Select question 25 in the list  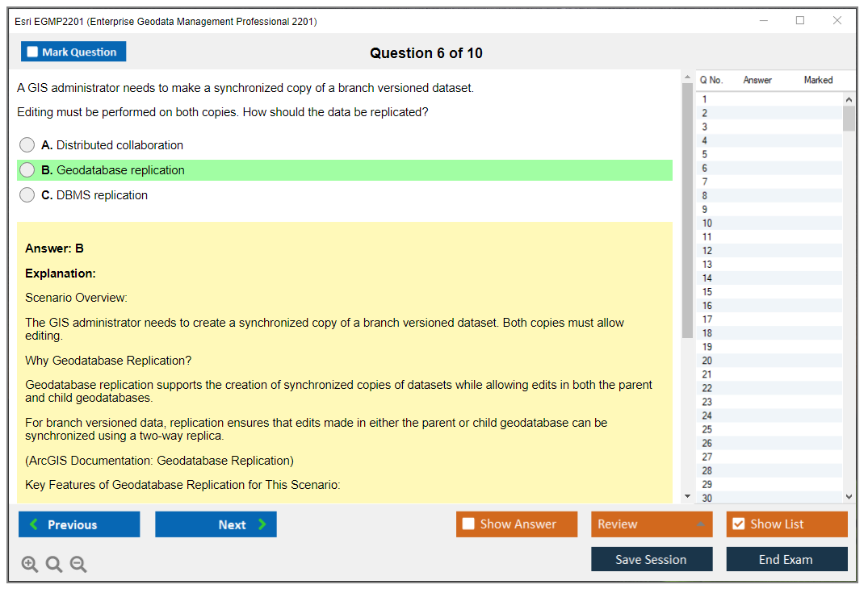(x=769, y=429)
